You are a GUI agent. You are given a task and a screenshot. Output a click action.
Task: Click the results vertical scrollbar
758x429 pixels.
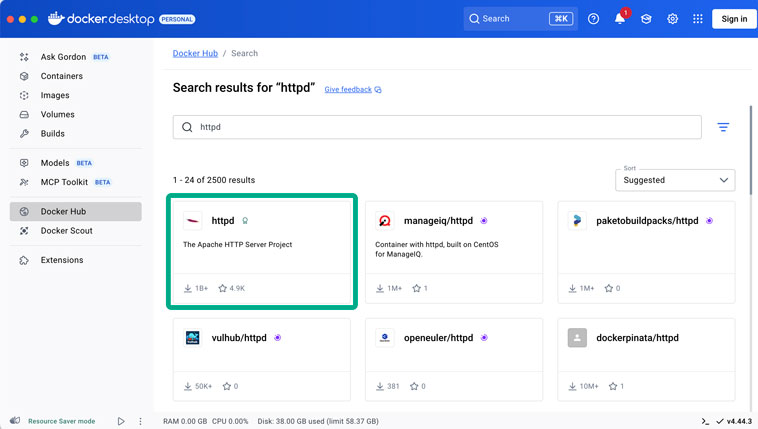pos(751,150)
